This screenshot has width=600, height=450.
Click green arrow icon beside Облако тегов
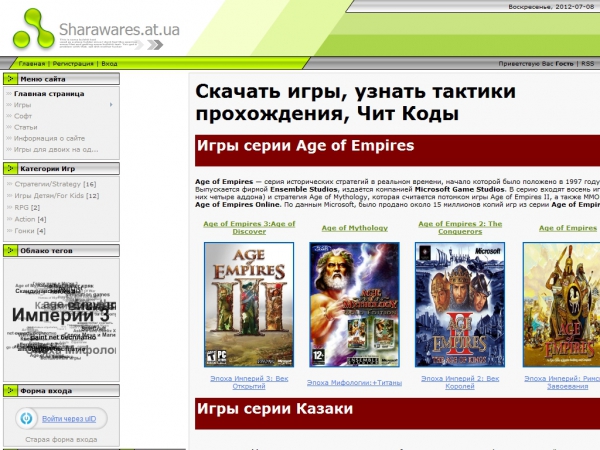point(10,251)
